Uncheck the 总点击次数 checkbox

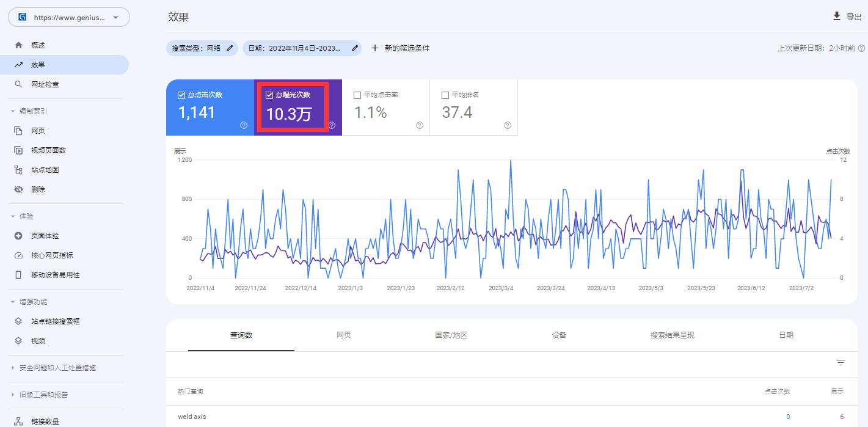click(181, 95)
